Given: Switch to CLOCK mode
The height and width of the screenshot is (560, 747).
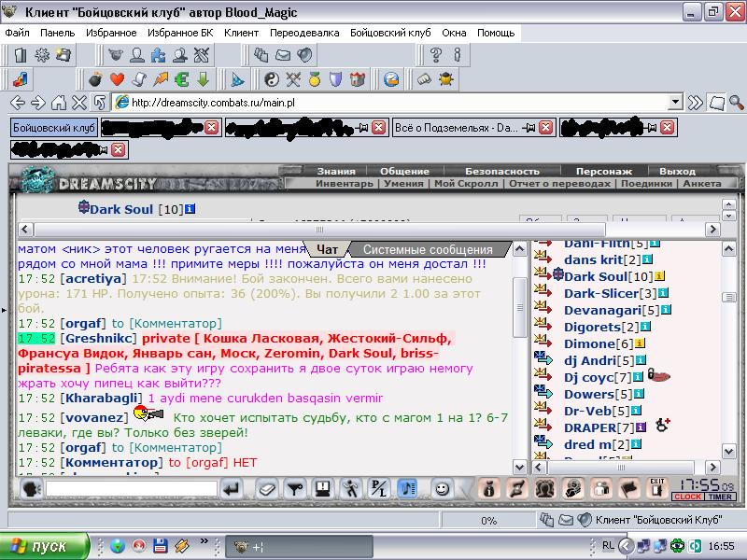Looking at the screenshot, I should click(687, 497).
